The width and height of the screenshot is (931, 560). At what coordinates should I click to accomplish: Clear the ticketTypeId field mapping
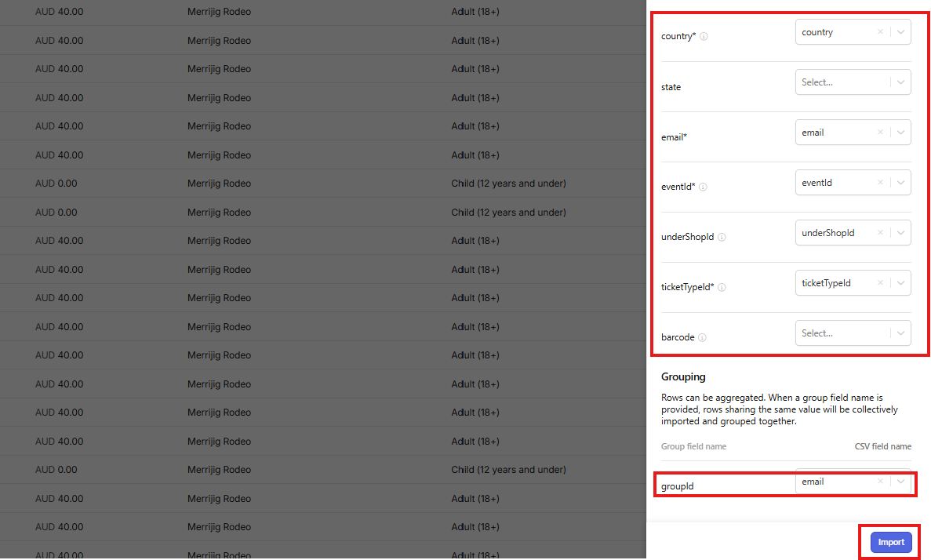tap(881, 282)
